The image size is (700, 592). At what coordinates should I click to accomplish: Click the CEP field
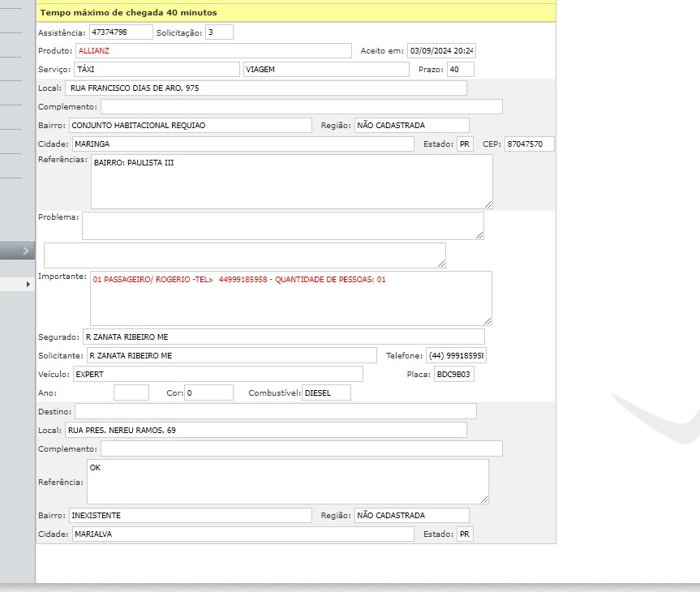(x=529, y=144)
